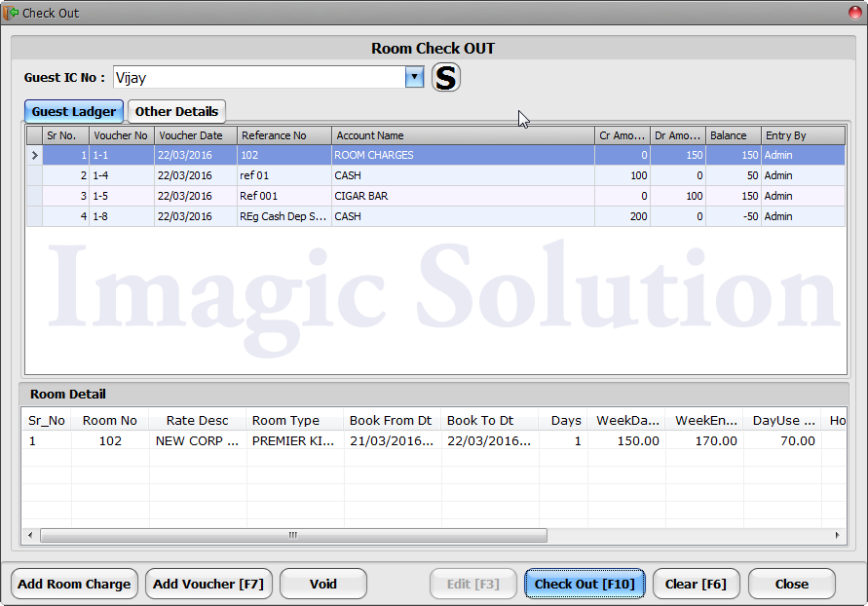
Task: Switch to the Other Details tab
Action: tap(176, 111)
